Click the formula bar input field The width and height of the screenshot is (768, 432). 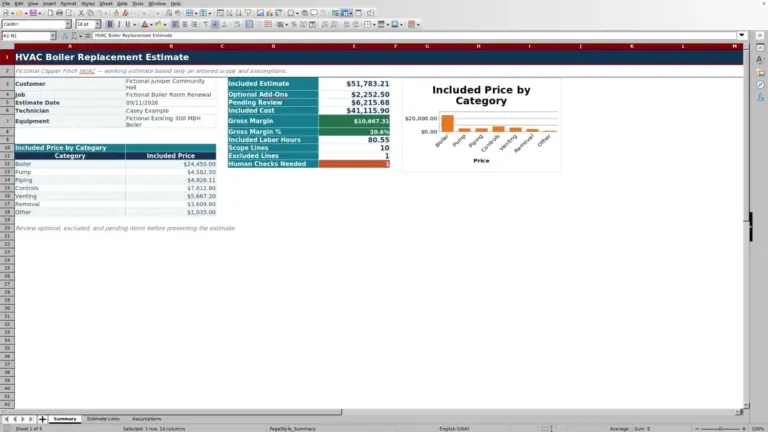pos(414,35)
